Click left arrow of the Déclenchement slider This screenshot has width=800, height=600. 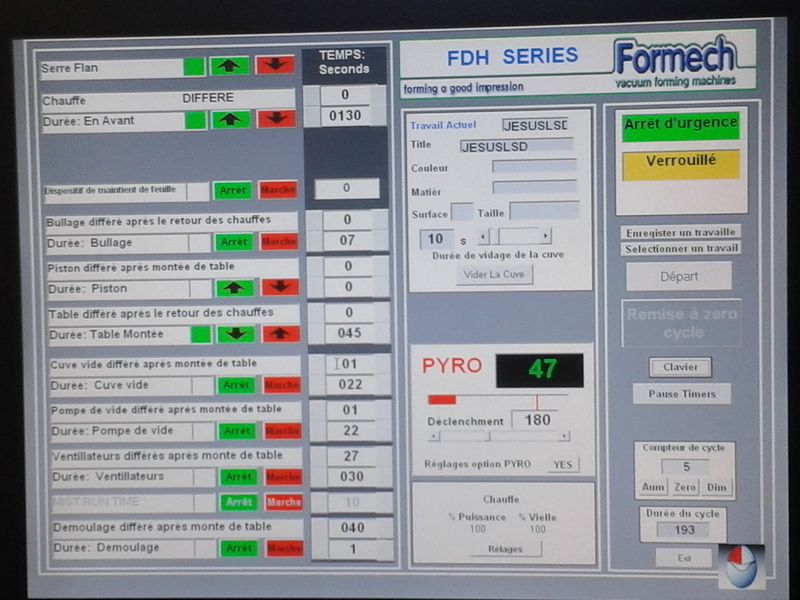pos(434,437)
